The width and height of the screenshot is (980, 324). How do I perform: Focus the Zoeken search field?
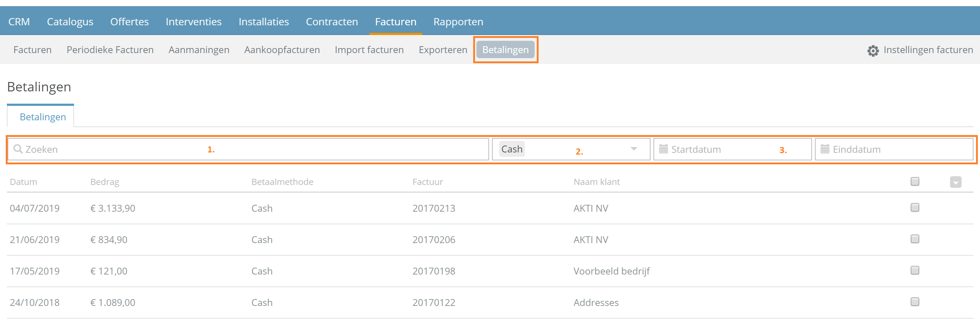[x=248, y=149]
